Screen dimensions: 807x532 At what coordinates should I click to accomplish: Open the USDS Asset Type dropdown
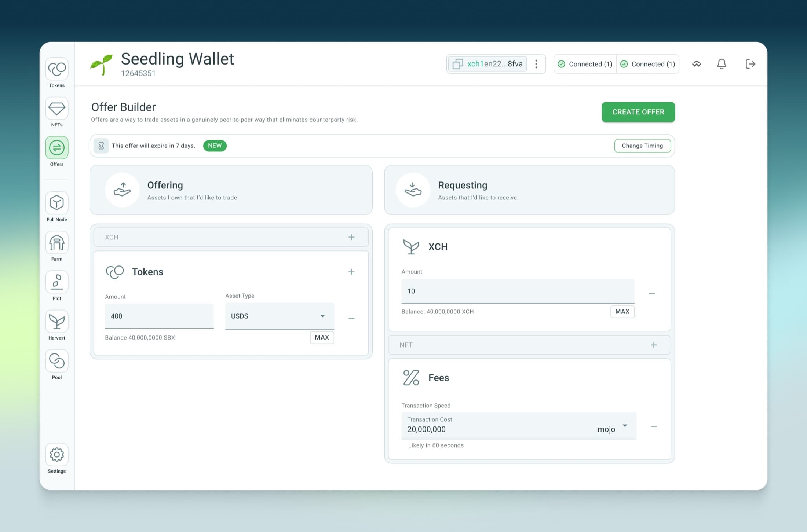click(x=280, y=316)
